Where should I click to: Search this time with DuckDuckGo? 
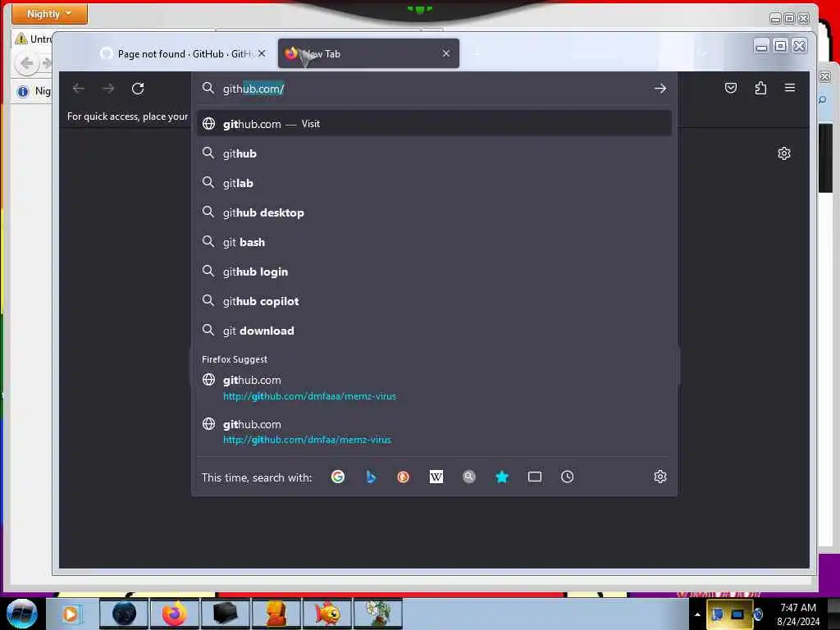point(404,477)
